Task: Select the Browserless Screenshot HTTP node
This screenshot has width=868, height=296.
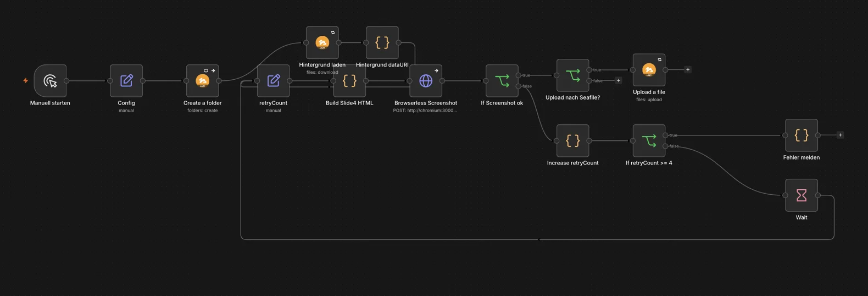Action: (426, 81)
